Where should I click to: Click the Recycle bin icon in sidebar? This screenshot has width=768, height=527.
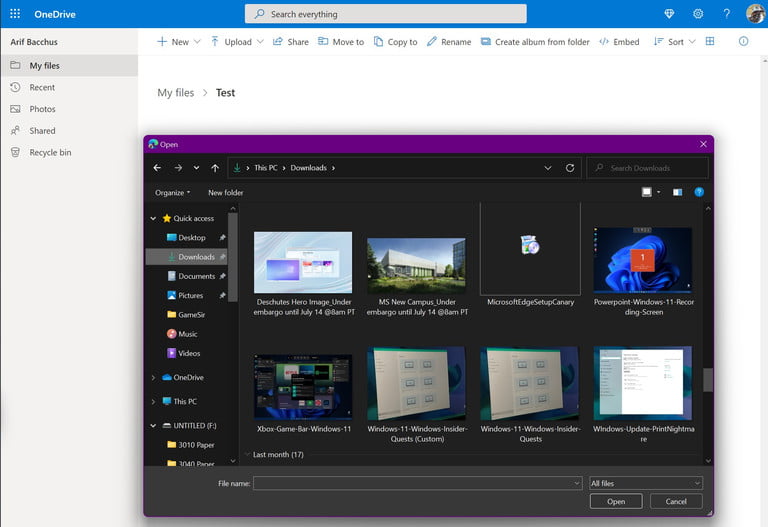(x=16, y=152)
